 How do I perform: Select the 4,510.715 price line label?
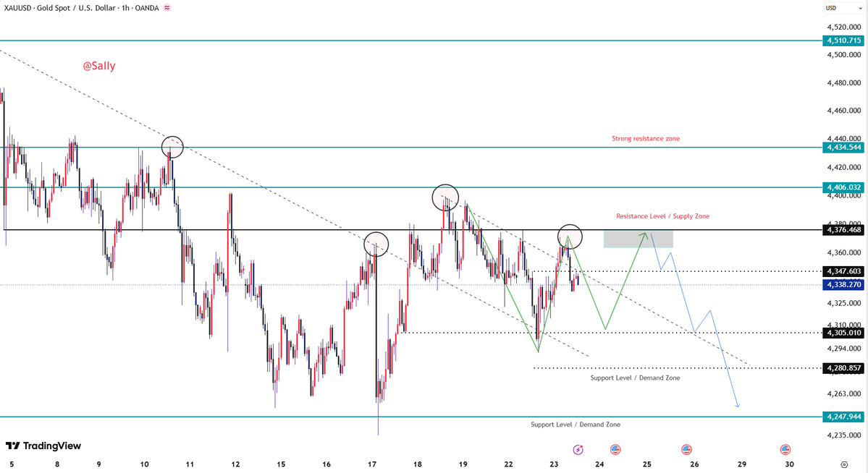(x=843, y=41)
